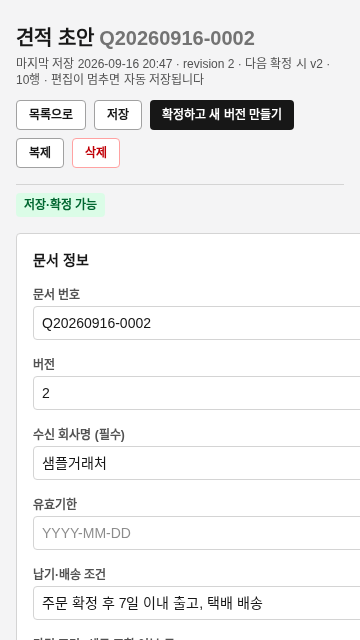The image size is (360, 640).
Task: Duplicate the quote with 복제 button
Action: pyautogui.click(x=40, y=153)
